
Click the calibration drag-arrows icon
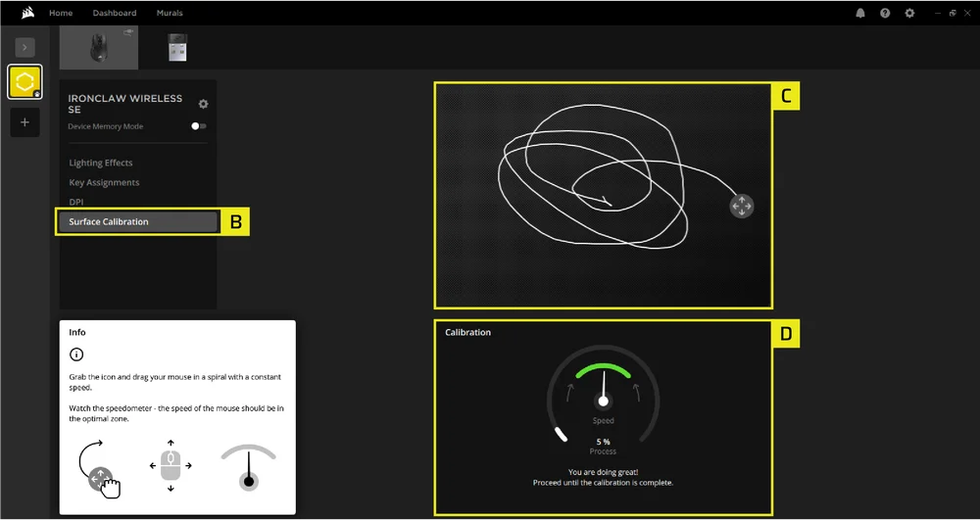[742, 206]
